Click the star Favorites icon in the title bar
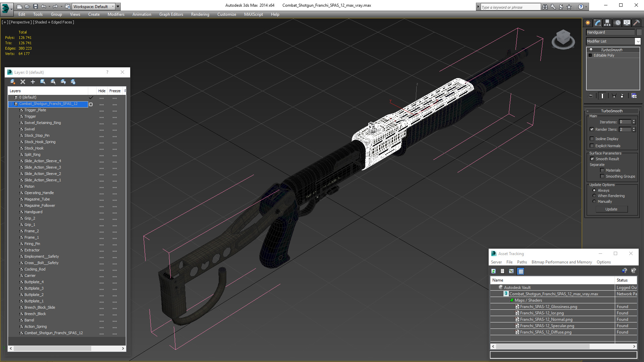This screenshot has height=362, width=644. [x=569, y=7]
